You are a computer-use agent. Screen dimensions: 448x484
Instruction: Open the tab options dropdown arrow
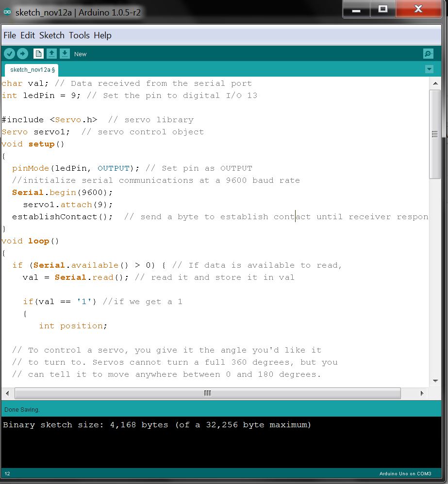pos(429,69)
